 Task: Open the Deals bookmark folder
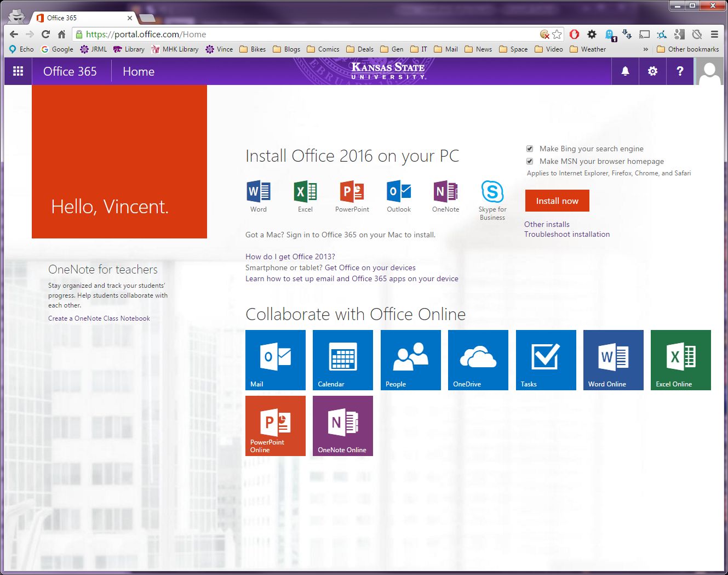click(x=360, y=49)
